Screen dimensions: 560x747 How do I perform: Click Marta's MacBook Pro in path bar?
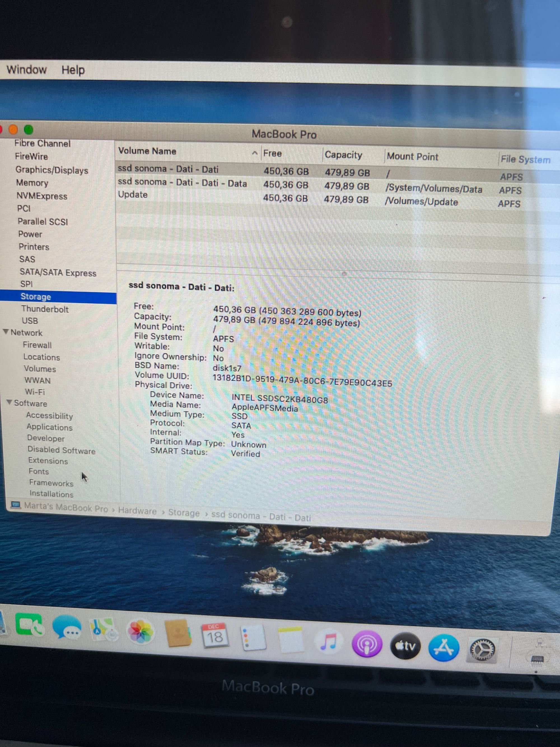click(x=66, y=508)
